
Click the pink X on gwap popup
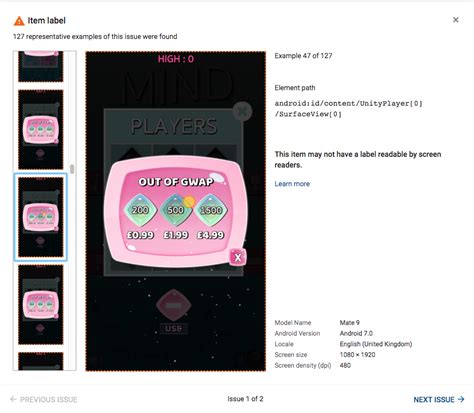[238, 257]
